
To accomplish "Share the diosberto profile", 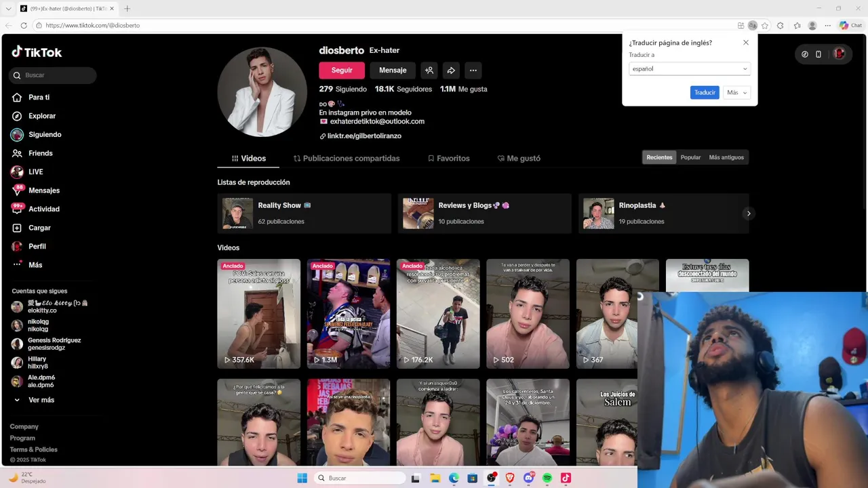I will tap(451, 70).
